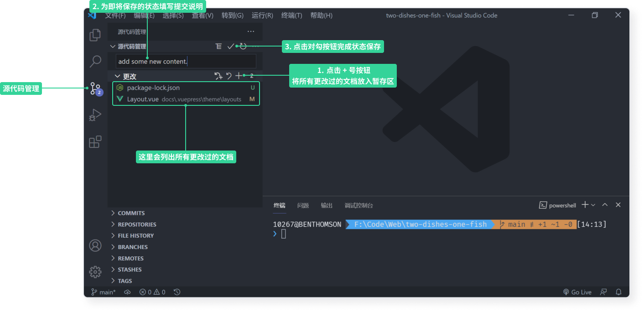Viewport: 644px width, 312px height.
Task: Commit changes with the checkmark icon
Action: [x=231, y=46]
